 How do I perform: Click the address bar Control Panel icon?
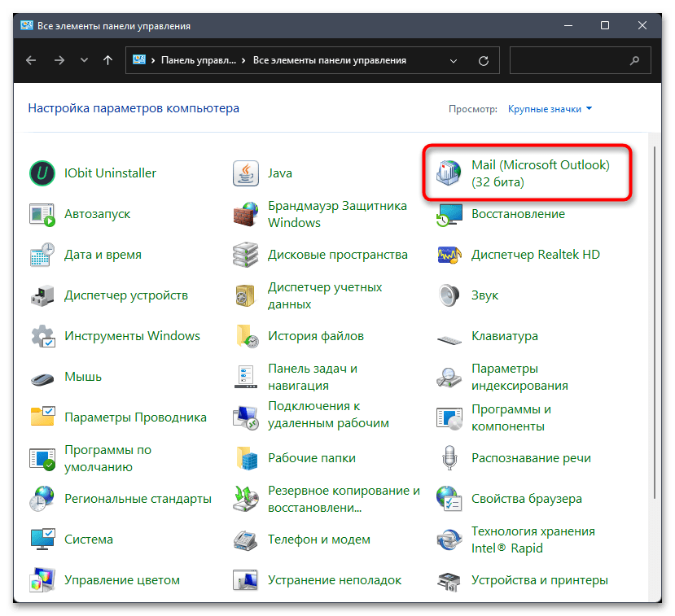tap(139, 60)
